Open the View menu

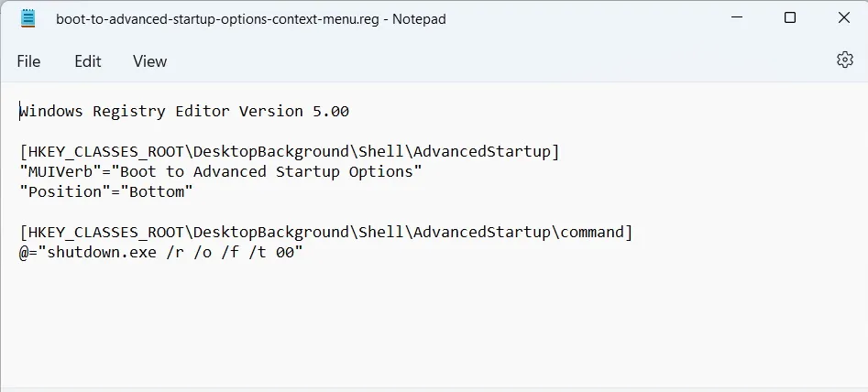149,61
